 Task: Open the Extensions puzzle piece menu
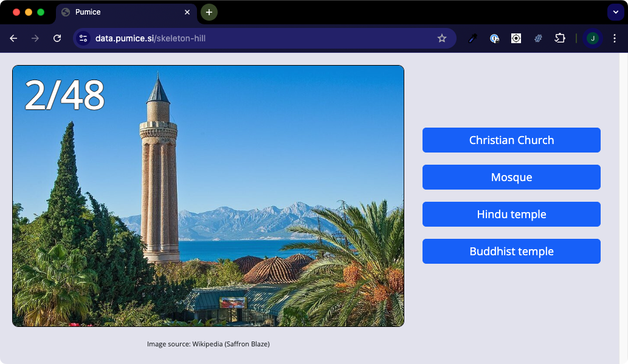click(x=560, y=38)
